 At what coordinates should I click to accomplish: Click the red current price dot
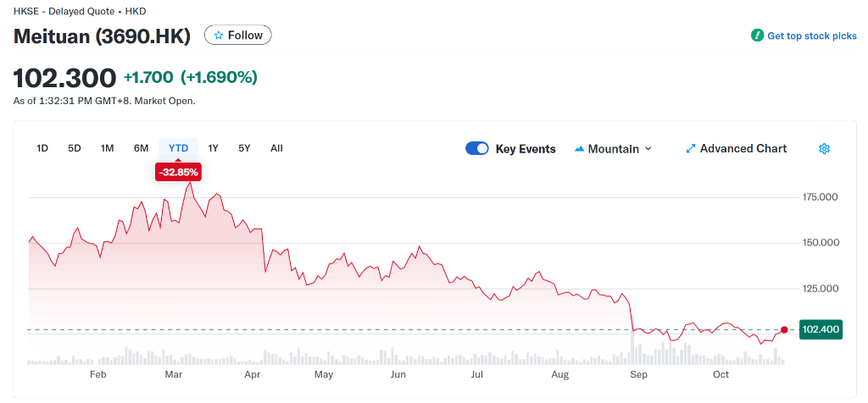click(784, 330)
